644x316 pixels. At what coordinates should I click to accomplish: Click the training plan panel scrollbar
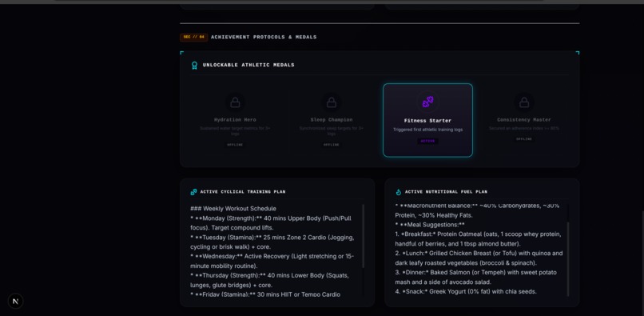(363, 236)
